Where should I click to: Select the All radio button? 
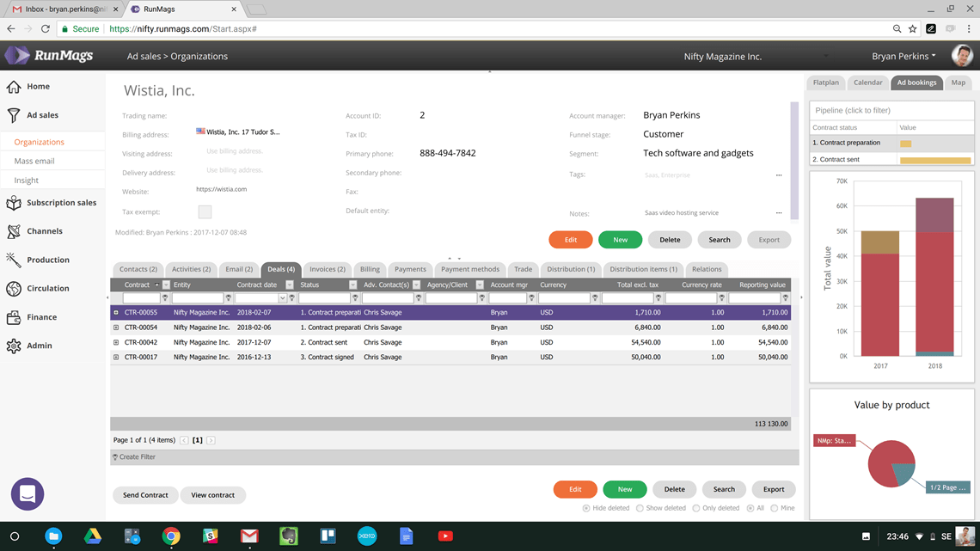pos(750,509)
